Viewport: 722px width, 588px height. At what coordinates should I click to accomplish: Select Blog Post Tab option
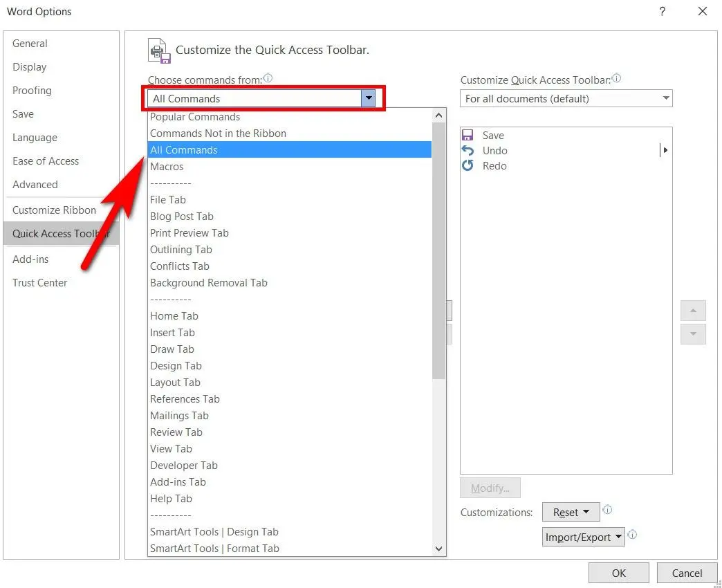tap(290, 217)
